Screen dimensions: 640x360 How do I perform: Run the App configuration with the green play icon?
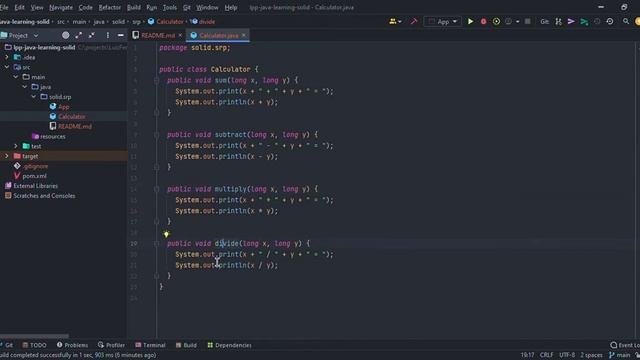470,22
